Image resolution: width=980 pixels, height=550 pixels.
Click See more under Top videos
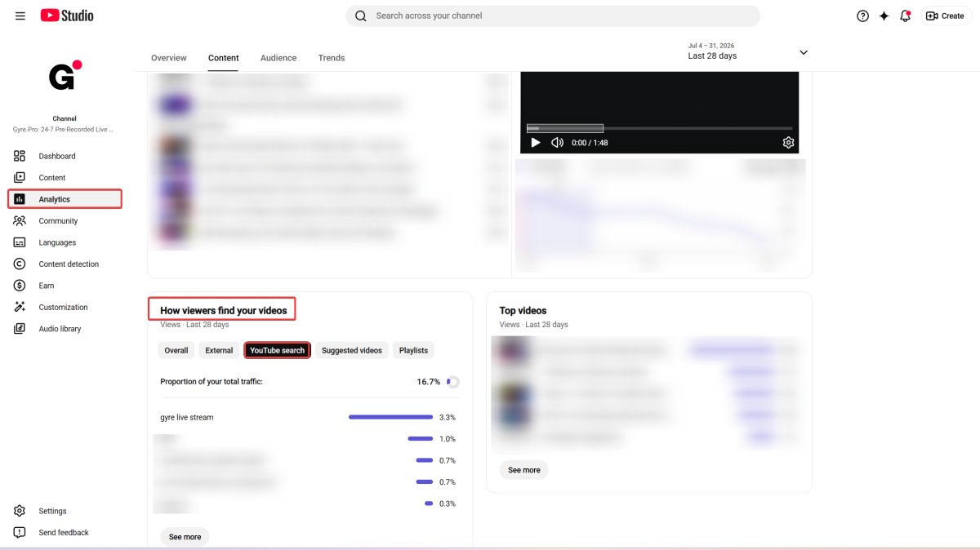pyautogui.click(x=524, y=470)
